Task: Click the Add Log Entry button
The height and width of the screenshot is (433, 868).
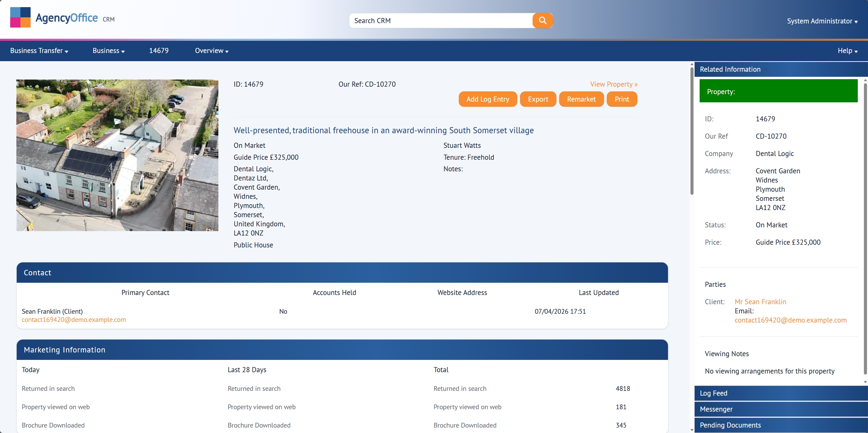Action: tap(487, 99)
